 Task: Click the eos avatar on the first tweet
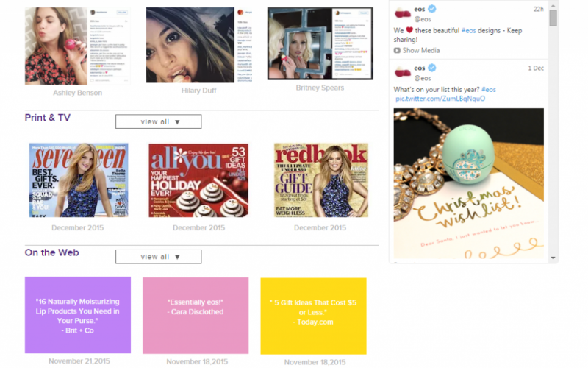402,13
